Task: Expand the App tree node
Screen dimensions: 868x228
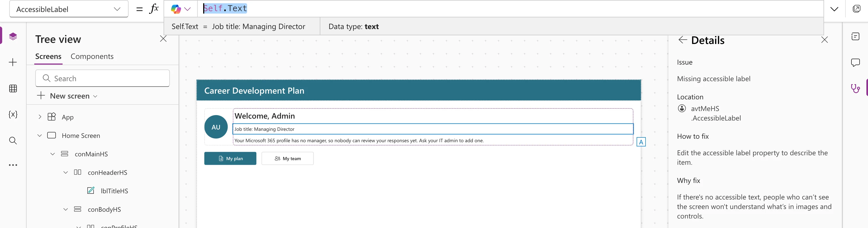Action: point(40,117)
